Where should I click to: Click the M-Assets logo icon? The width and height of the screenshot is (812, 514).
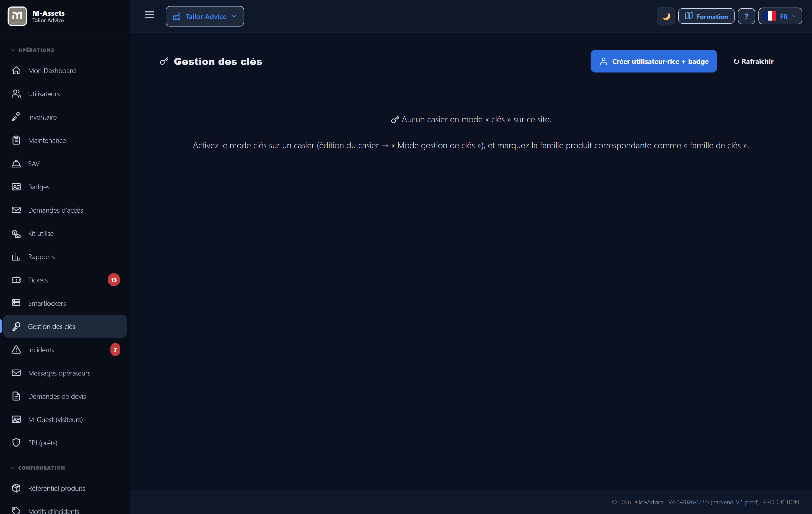(x=17, y=16)
